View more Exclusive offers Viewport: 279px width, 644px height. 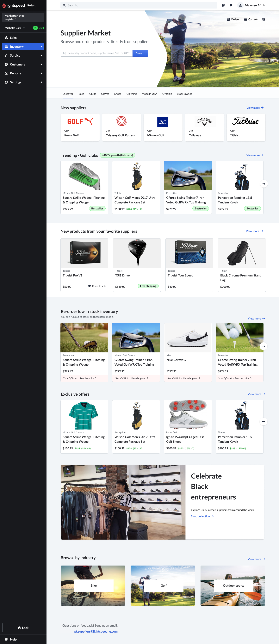[256, 394]
